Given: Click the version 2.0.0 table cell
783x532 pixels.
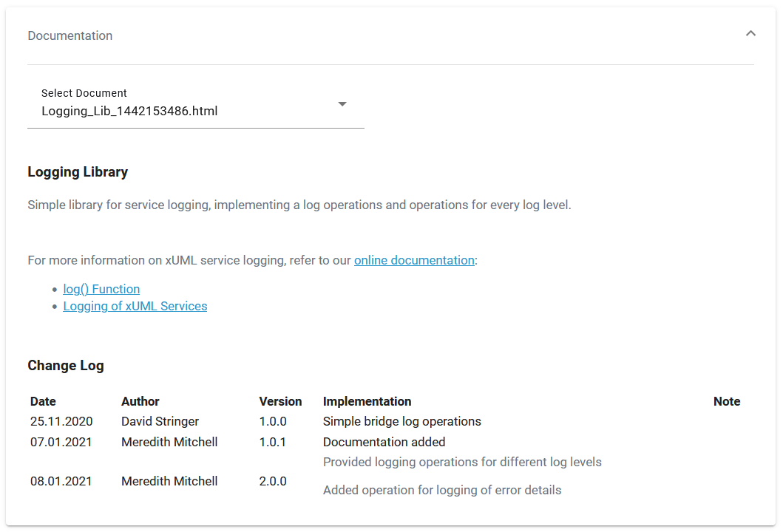Looking at the screenshot, I should (272, 481).
